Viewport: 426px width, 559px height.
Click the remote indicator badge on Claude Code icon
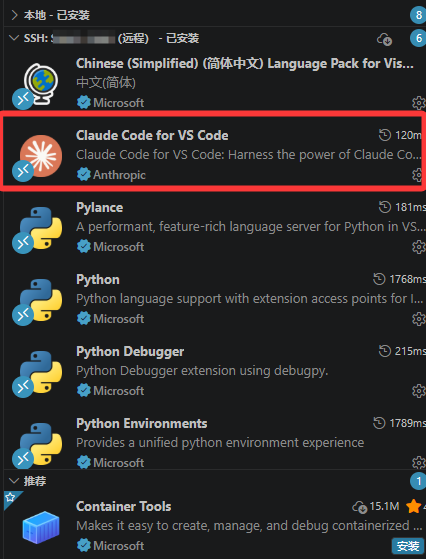[x=23, y=171]
